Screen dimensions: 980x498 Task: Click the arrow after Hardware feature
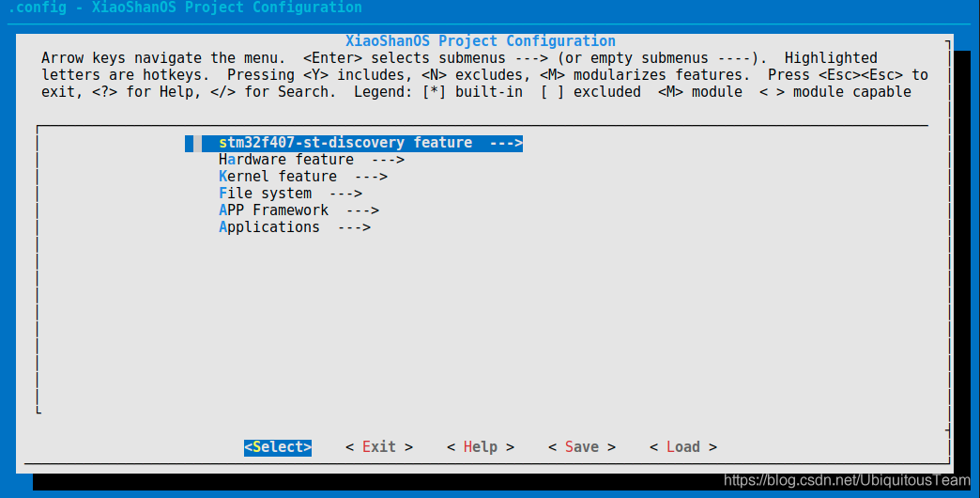387,160
